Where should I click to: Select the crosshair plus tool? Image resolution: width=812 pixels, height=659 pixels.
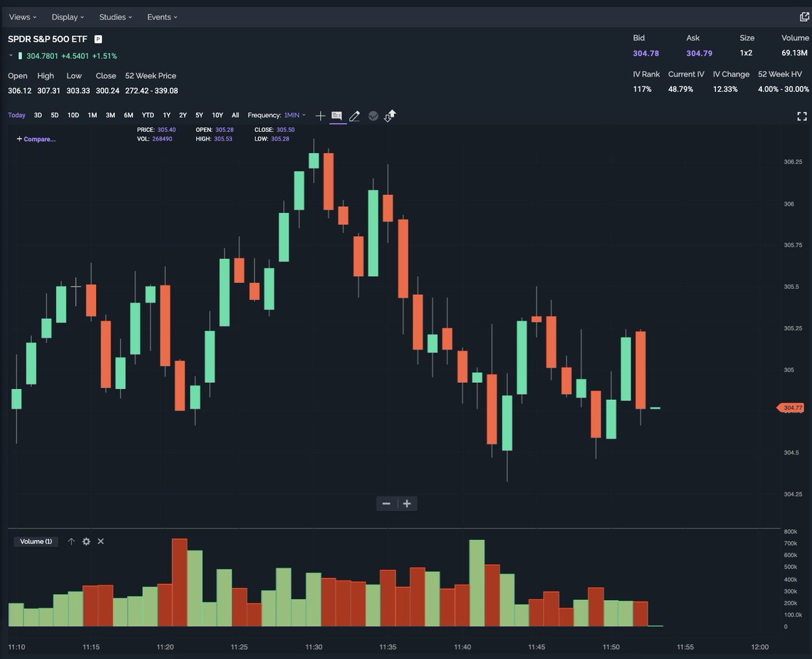[321, 116]
